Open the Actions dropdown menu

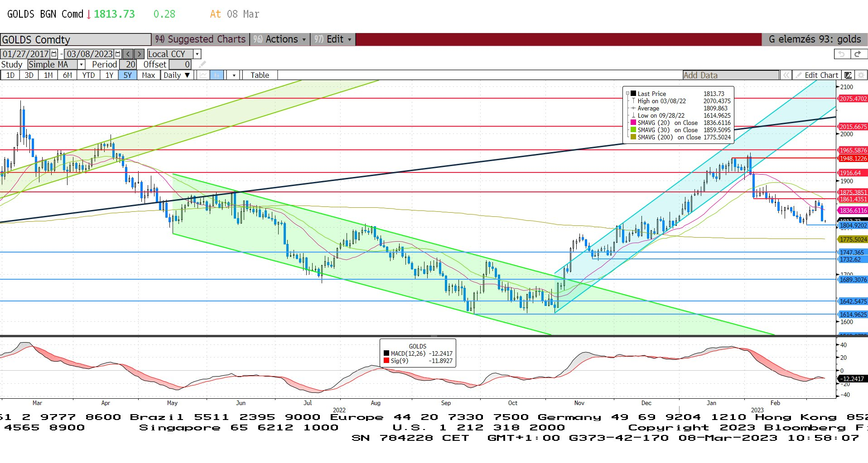pos(280,39)
